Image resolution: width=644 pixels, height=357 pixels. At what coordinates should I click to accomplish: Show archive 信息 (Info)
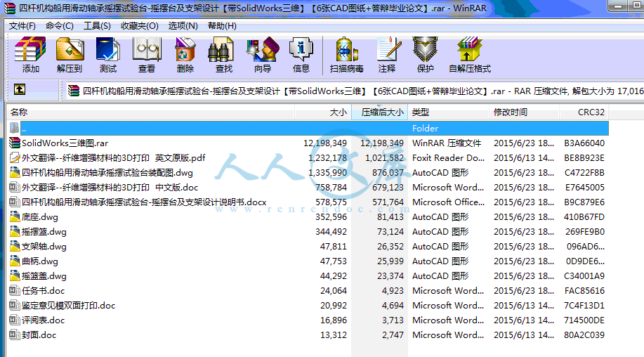pyautogui.click(x=301, y=49)
